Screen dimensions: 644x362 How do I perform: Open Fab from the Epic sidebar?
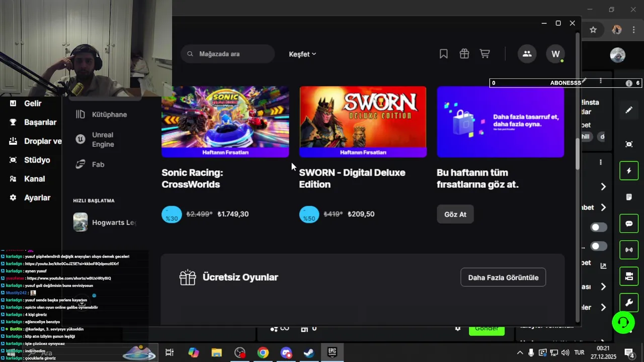pos(90,164)
